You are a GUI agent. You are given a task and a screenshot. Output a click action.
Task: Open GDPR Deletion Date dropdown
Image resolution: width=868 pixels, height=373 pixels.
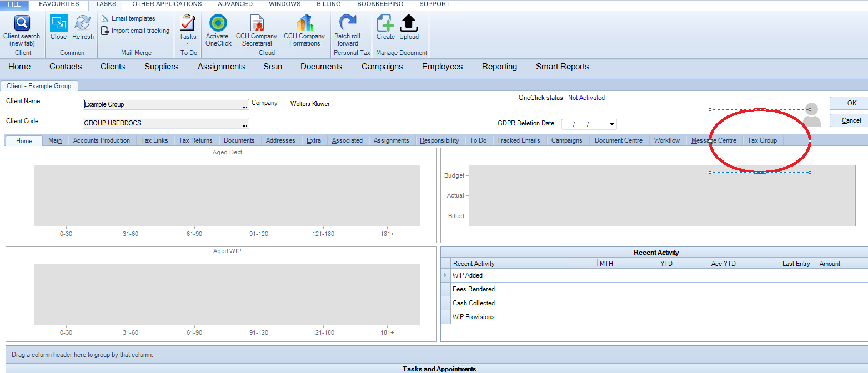click(612, 124)
